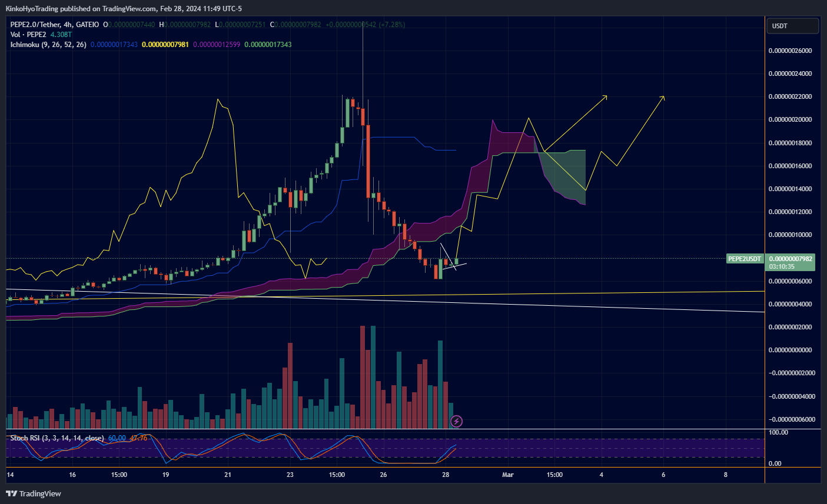The height and width of the screenshot is (504, 827).
Task: Click the Mar label on time axis
Action: (508, 475)
